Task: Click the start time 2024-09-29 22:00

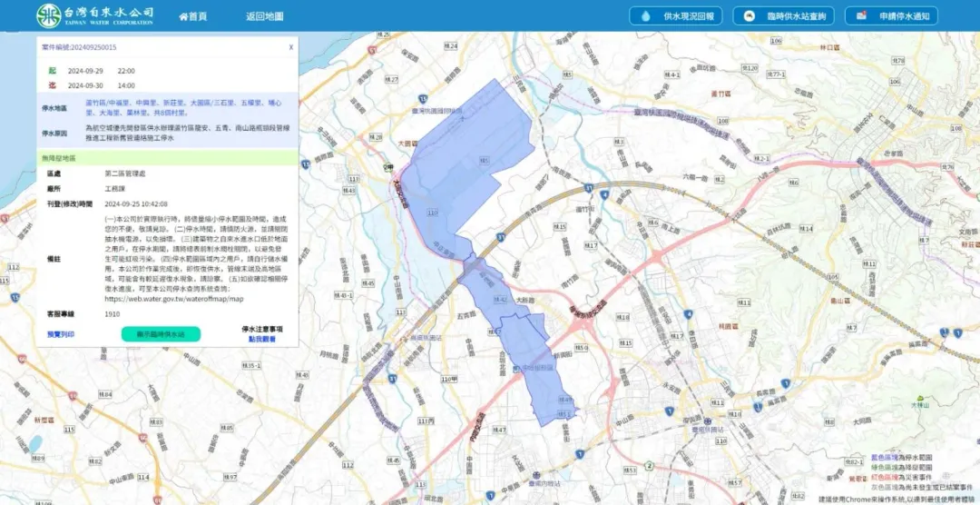Action: (x=102, y=71)
